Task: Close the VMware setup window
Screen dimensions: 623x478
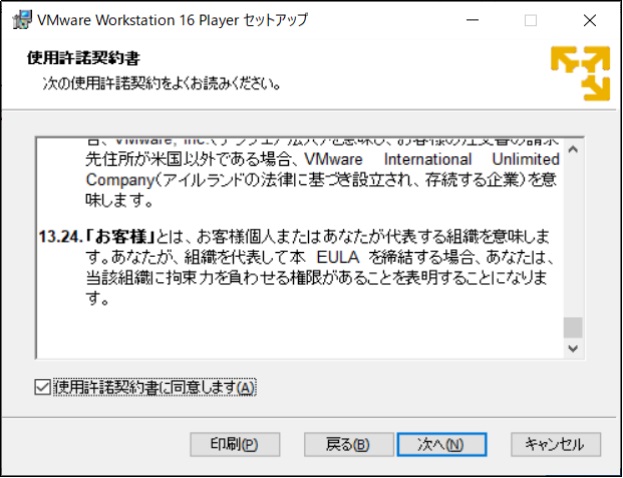Action: tap(590, 20)
